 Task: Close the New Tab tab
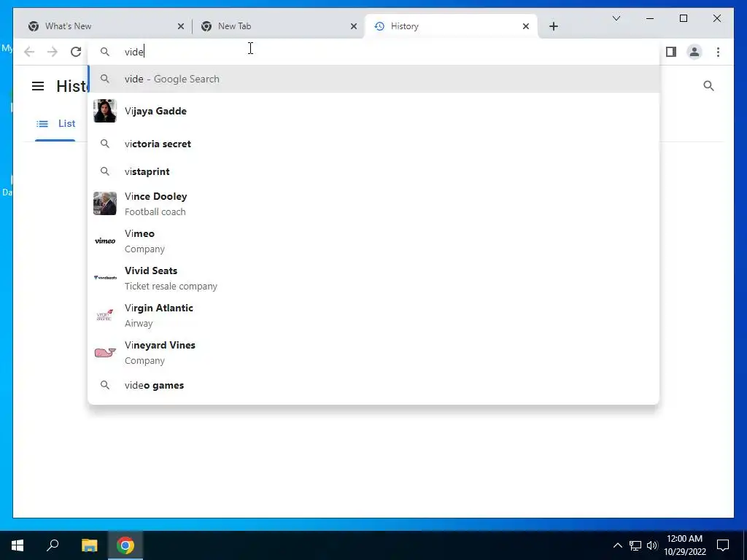(x=354, y=27)
